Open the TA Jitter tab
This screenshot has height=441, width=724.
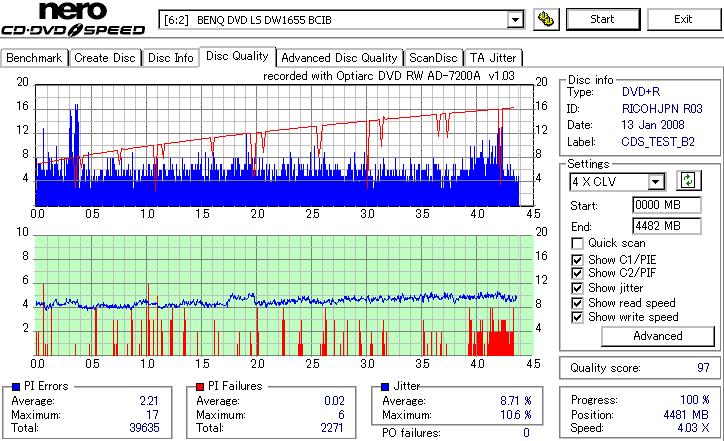493,58
